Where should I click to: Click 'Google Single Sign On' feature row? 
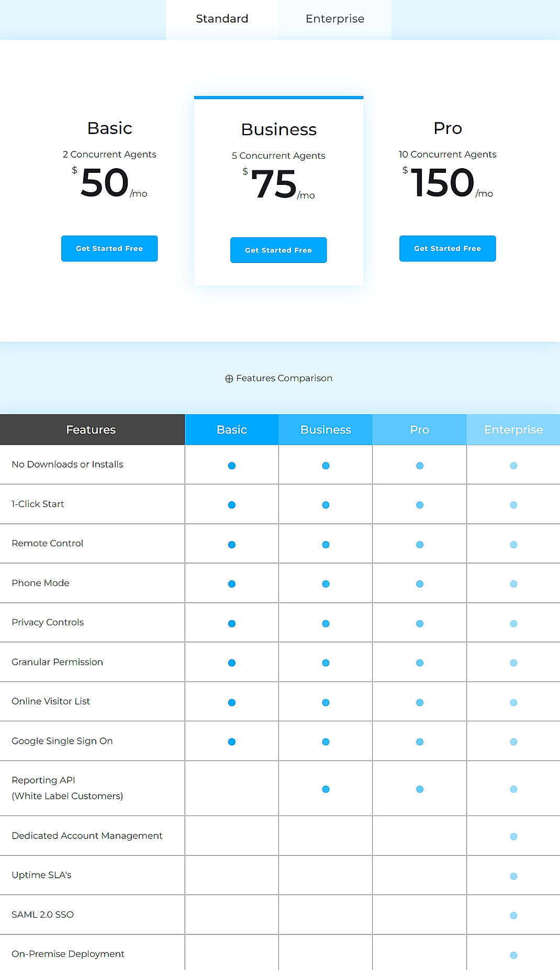280,741
